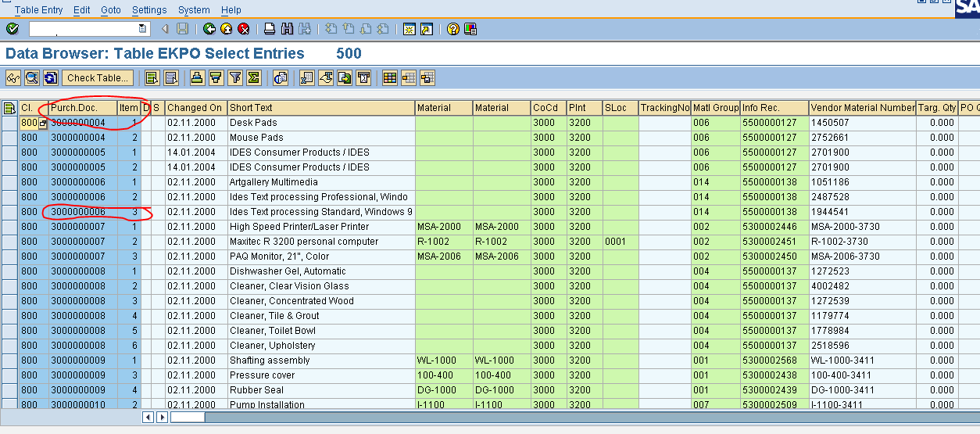
Task: Click the Find binoculars icon
Action: click(286, 29)
